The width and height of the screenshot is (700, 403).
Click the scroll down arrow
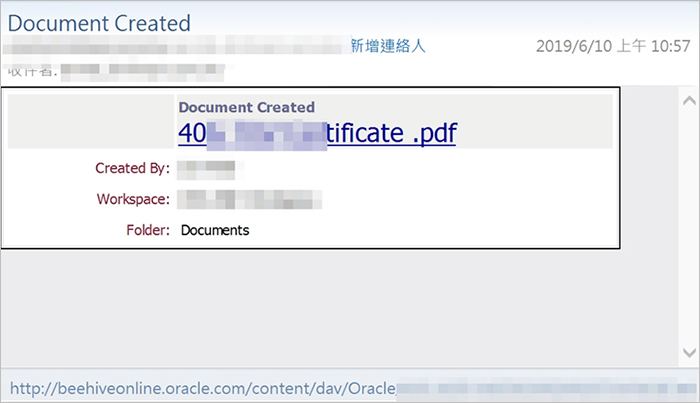(x=688, y=353)
